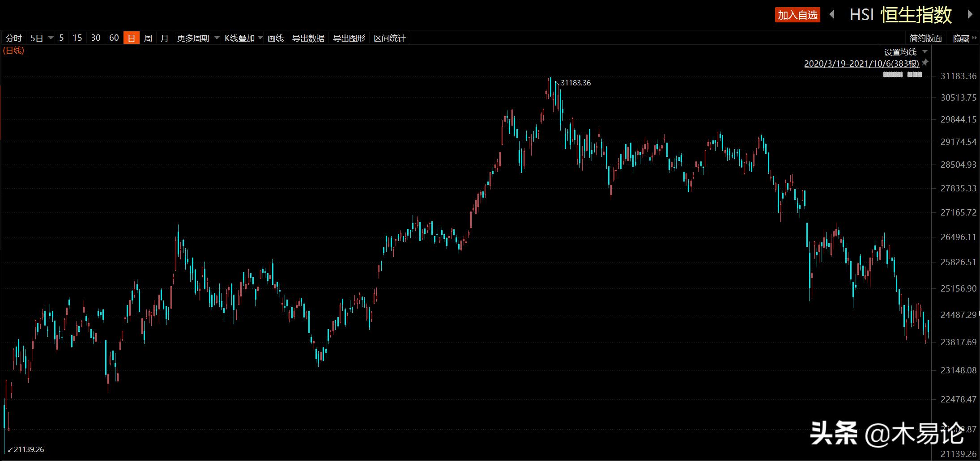
Task: Pin the date range with pushpin icon
Action: (925, 63)
